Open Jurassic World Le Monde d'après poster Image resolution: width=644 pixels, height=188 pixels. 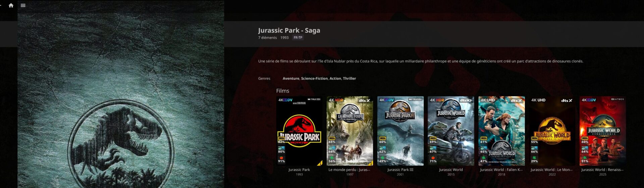pyautogui.click(x=552, y=131)
